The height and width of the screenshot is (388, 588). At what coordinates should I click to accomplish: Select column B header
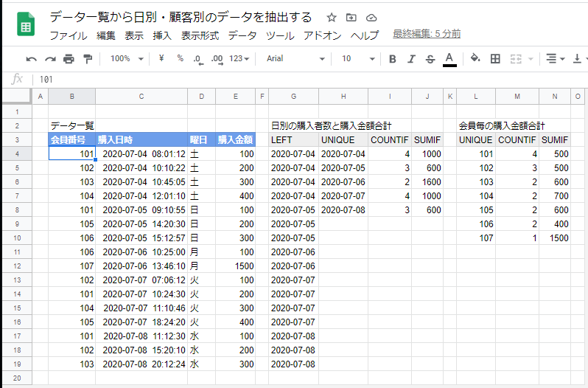click(x=71, y=97)
